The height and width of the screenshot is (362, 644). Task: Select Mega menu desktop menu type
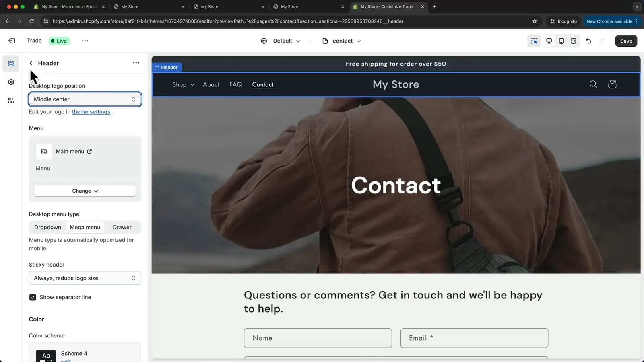(x=85, y=227)
